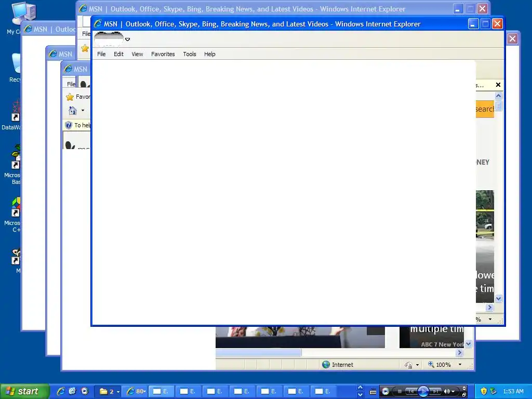
Task: Click the 100% zoom magnifier in the back window status bar
Action: pos(431,364)
